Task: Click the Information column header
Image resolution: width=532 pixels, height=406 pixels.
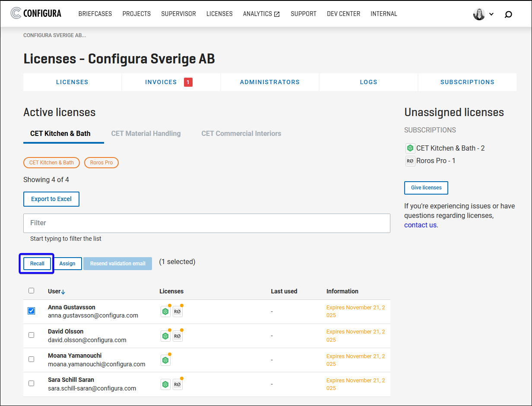Action: 342,291
